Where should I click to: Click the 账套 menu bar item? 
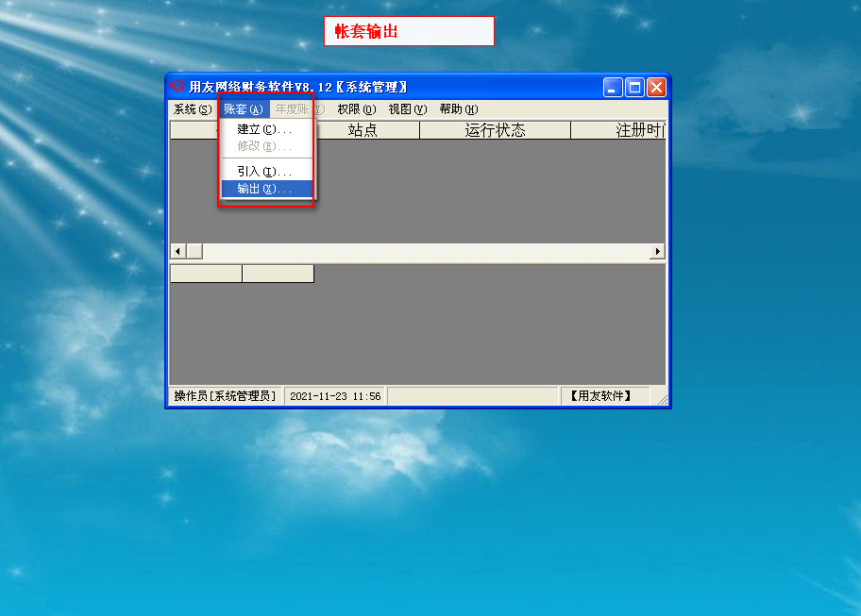(x=243, y=109)
